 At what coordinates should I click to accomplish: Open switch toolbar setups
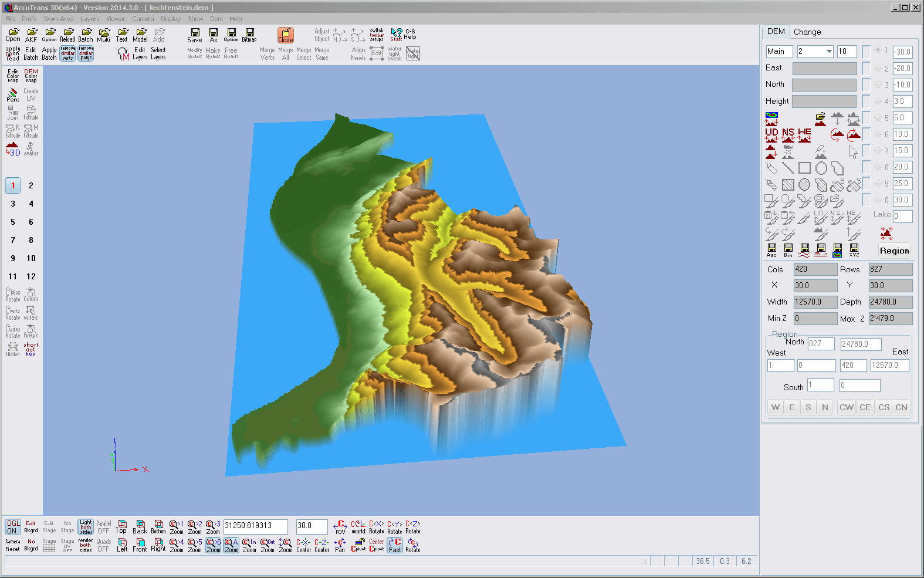click(377, 35)
